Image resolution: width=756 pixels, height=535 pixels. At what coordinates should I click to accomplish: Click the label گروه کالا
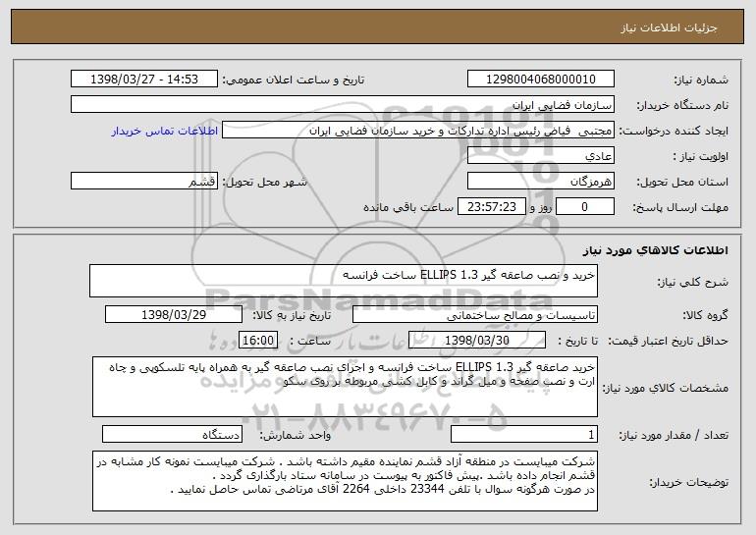(x=705, y=316)
